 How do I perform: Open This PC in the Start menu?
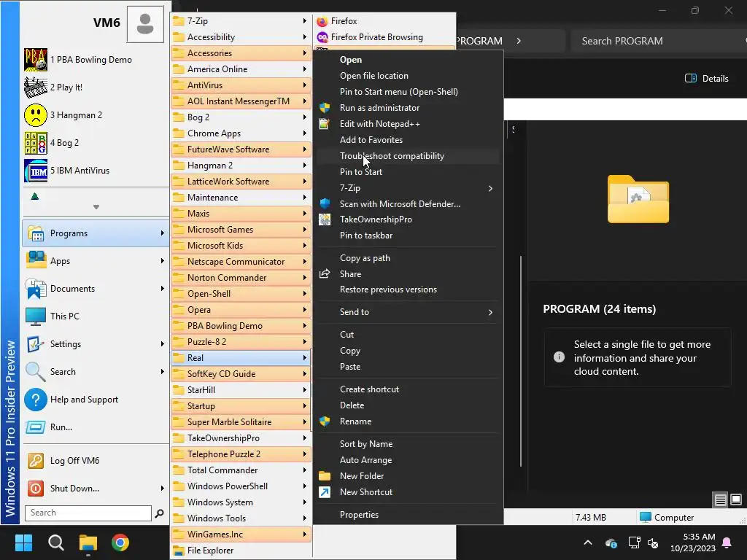96,316
